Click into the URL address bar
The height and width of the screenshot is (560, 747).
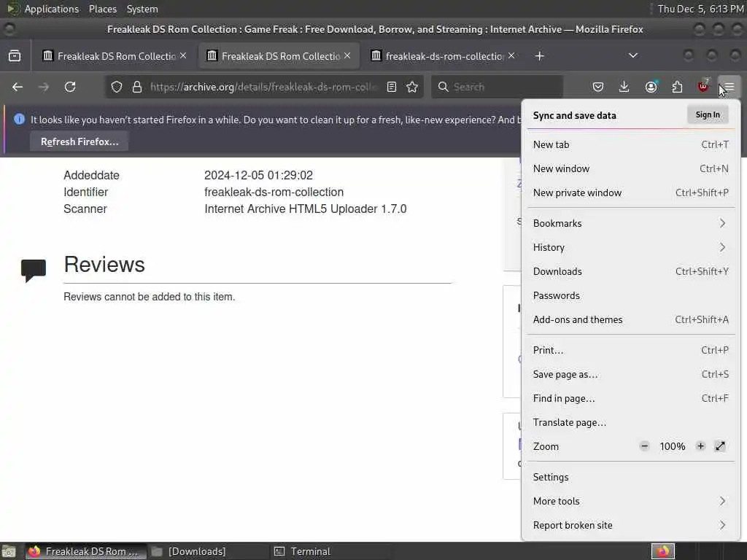pyautogui.click(x=264, y=87)
